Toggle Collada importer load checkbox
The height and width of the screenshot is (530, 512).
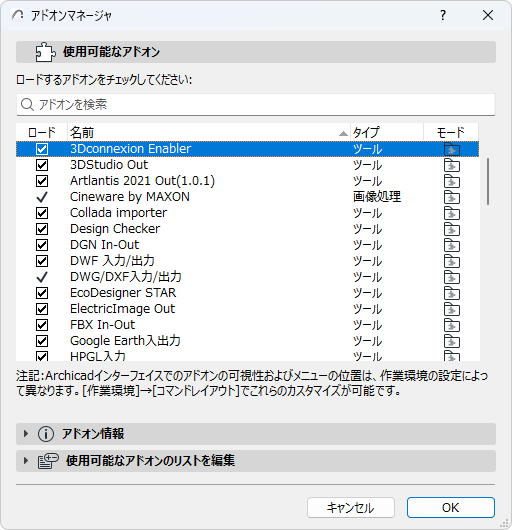click(42, 213)
